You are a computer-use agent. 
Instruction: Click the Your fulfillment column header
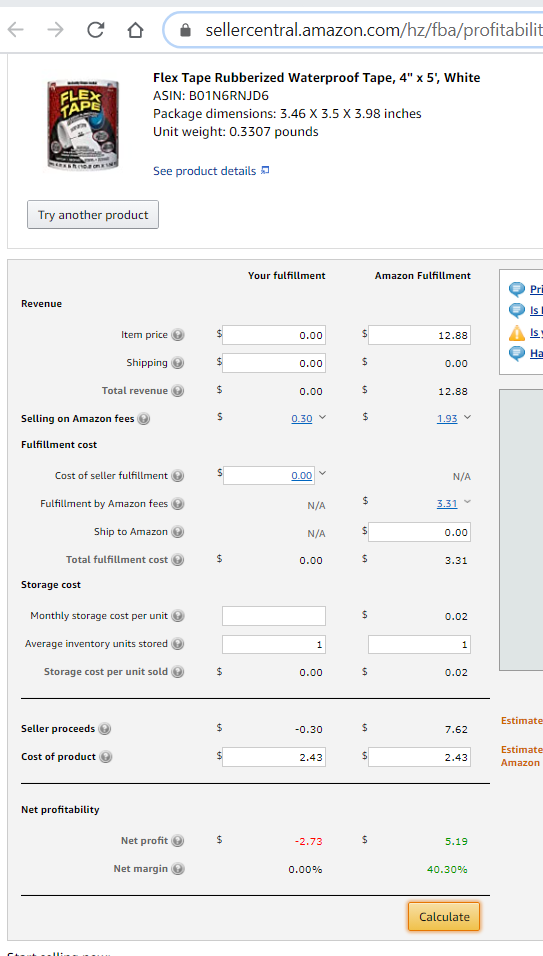[x=286, y=276]
